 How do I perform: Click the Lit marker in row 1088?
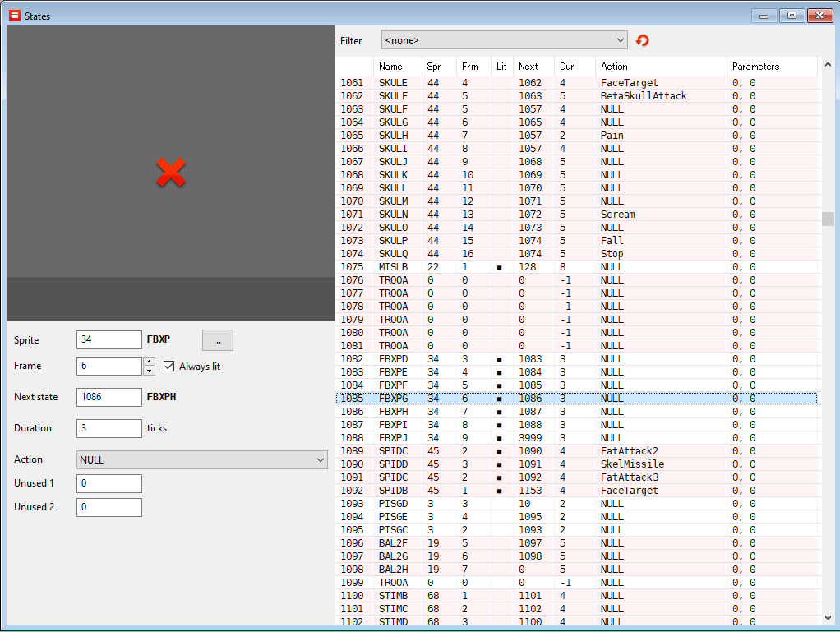[499, 438]
